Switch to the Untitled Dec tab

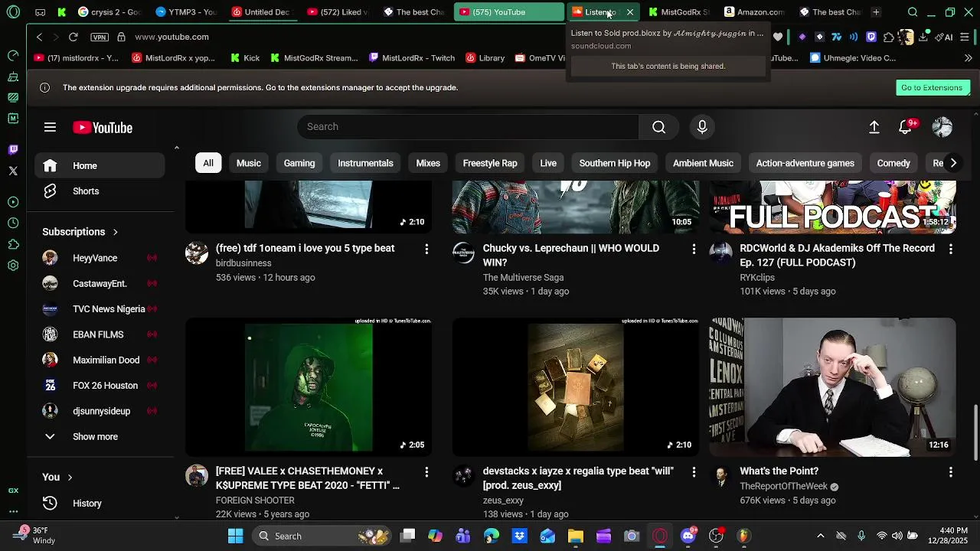[x=261, y=12]
